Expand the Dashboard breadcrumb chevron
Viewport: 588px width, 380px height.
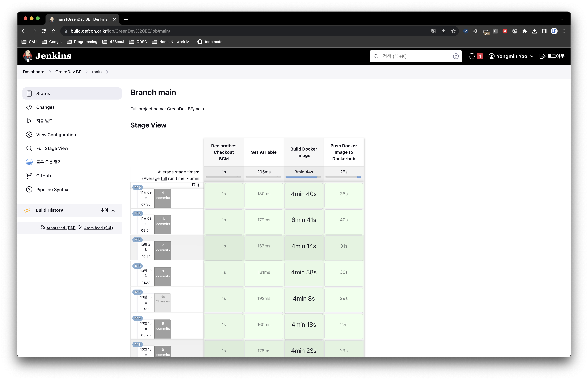click(50, 72)
